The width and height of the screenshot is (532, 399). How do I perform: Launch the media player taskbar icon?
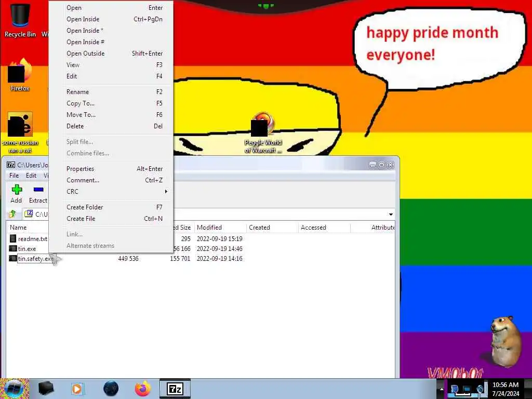click(x=77, y=389)
